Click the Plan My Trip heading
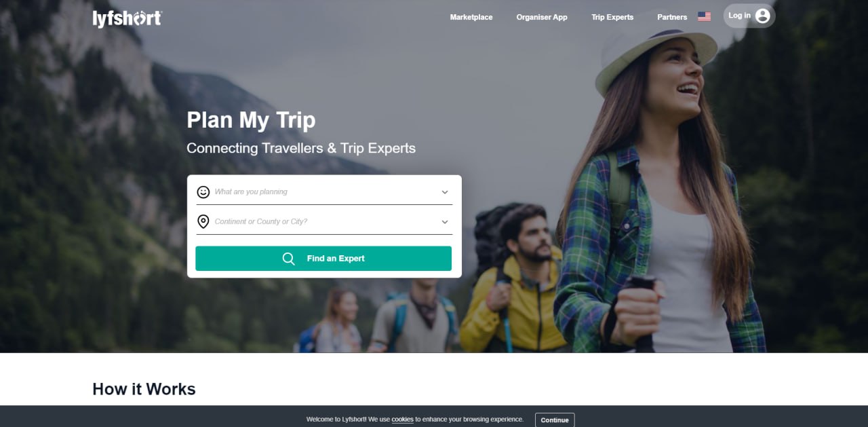868x427 pixels. point(251,120)
